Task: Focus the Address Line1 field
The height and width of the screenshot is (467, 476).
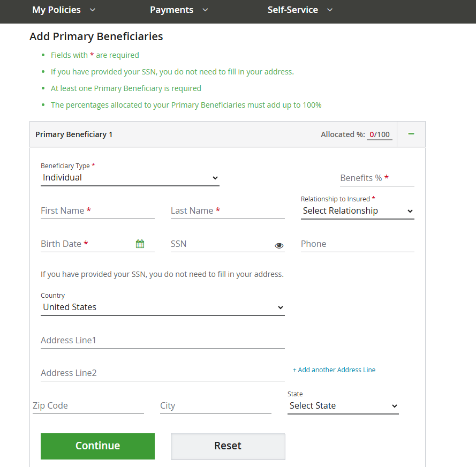Action: pyautogui.click(x=162, y=341)
